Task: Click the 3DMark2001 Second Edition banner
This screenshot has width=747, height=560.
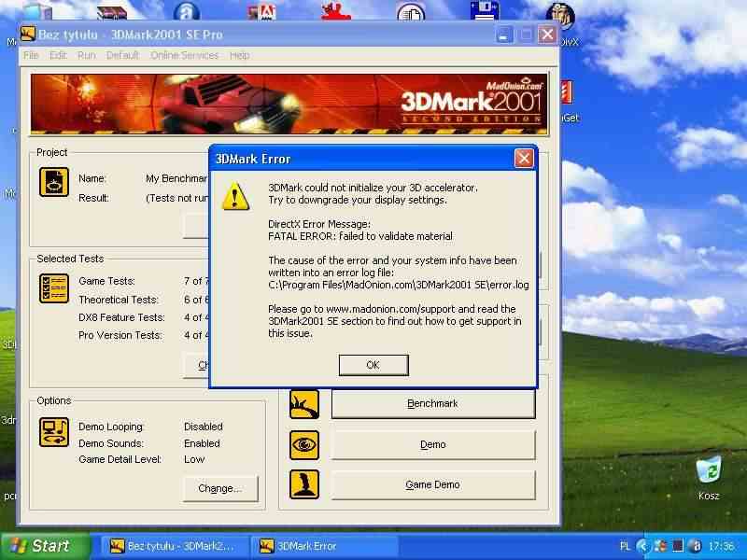Action: tap(289, 104)
